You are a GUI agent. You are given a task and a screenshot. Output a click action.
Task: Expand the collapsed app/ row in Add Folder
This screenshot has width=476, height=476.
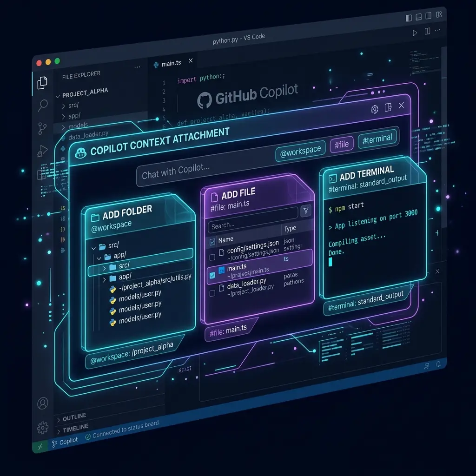coord(105,279)
